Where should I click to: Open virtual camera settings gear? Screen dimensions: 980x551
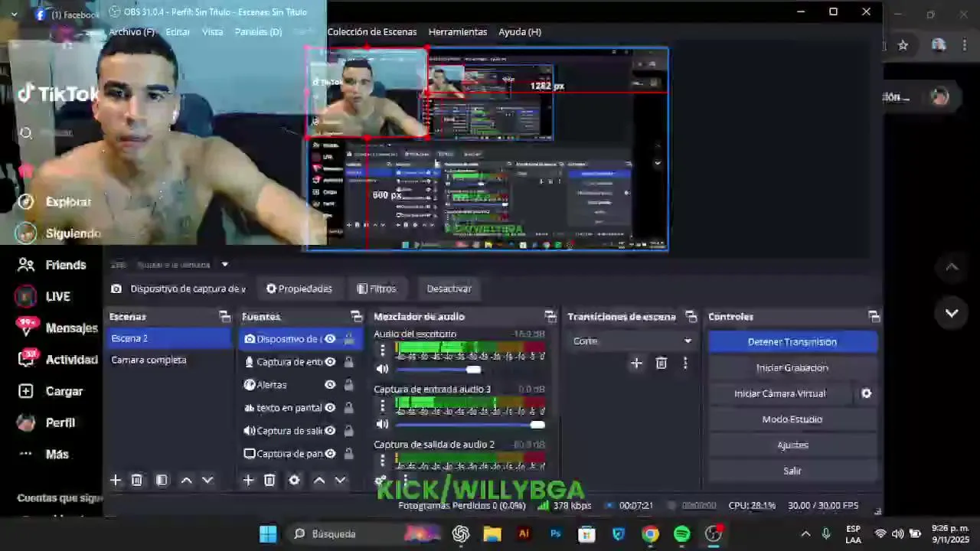coord(867,393)
